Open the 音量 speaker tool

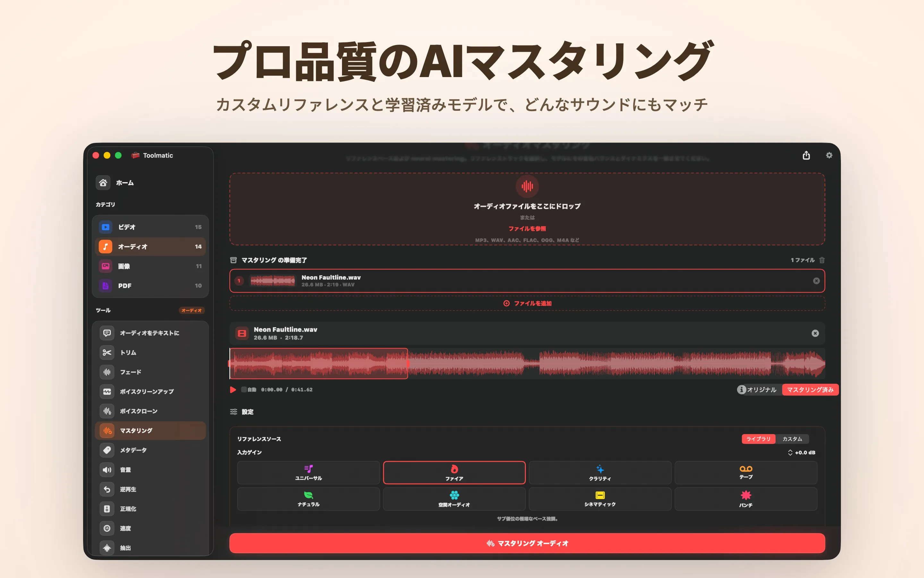(150, 469)
